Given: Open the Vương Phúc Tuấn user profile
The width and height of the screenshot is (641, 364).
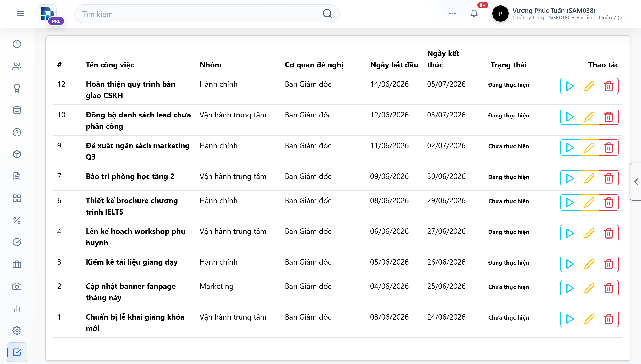Looking at the screenshot, I should pyautogui.click(x=560, y=14).
